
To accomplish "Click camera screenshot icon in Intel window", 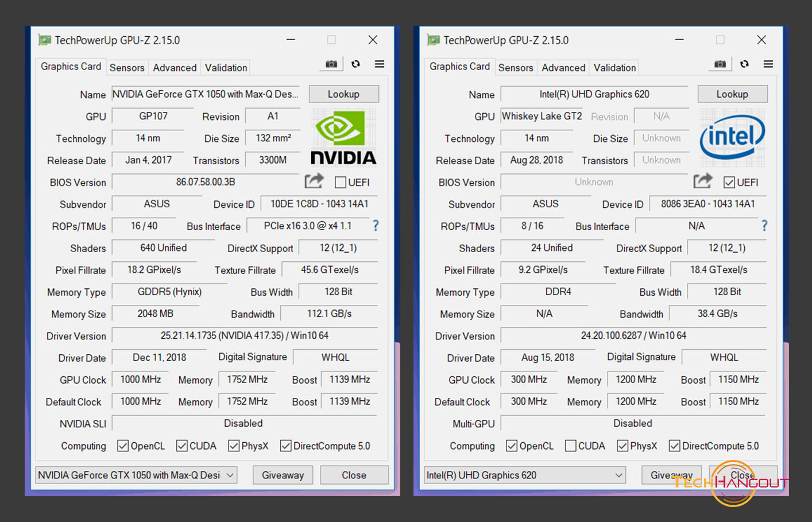I will click(720, 64).
